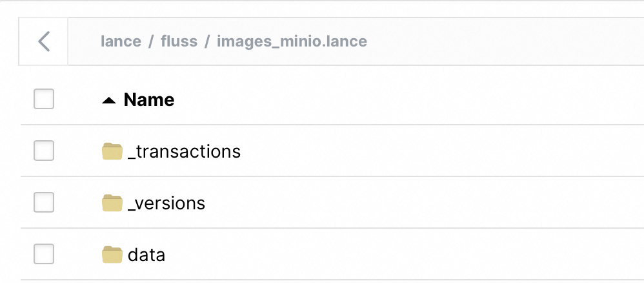Open the data folder name
644x283 pixels.
pyautogui.click(x=146, y=255)
